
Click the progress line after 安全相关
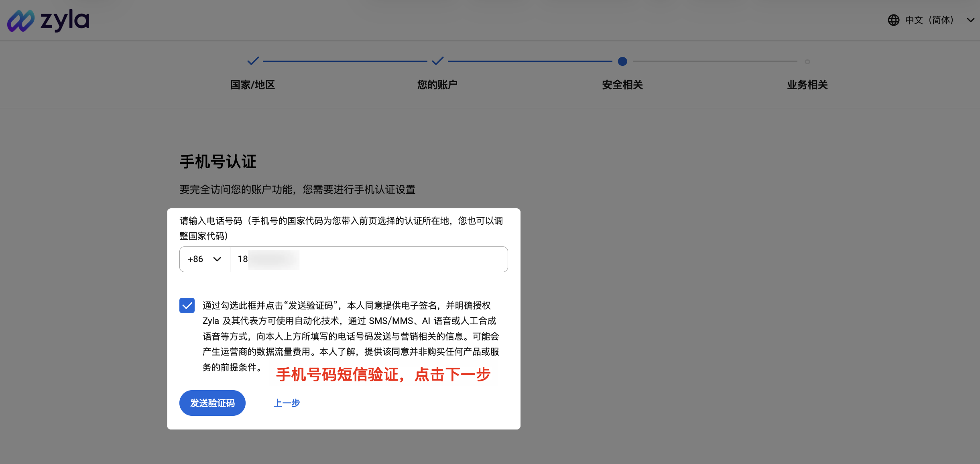(714, 61)
